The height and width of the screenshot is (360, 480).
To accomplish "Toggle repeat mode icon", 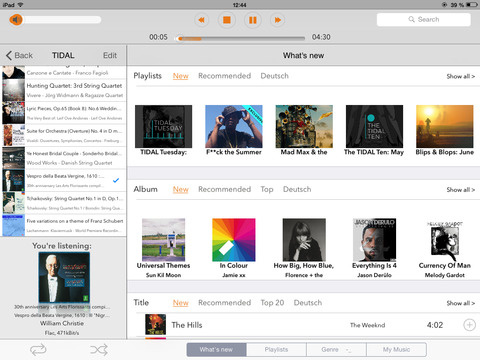I will [38, 350].
